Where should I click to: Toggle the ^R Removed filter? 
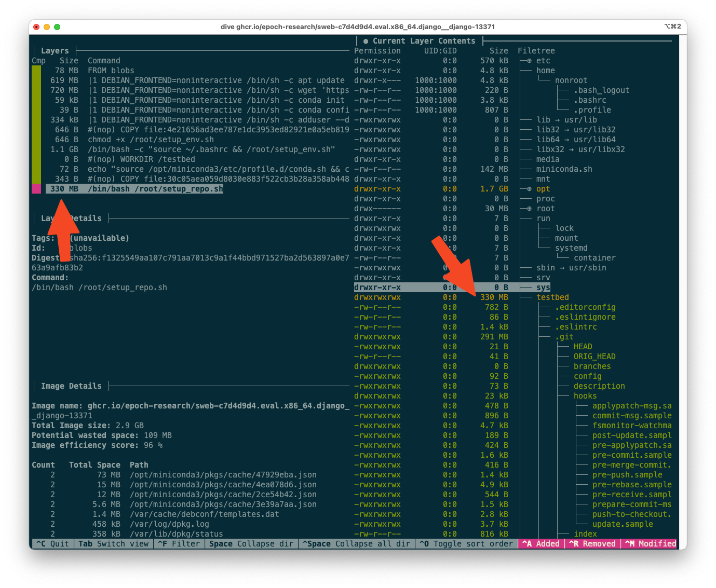coord(592,544)
